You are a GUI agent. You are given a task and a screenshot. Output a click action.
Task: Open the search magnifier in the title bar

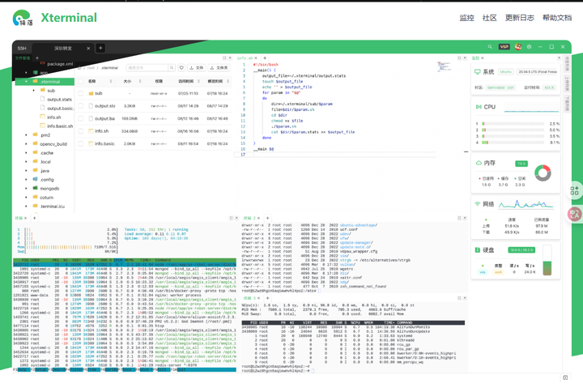click(x=490, y=47)
